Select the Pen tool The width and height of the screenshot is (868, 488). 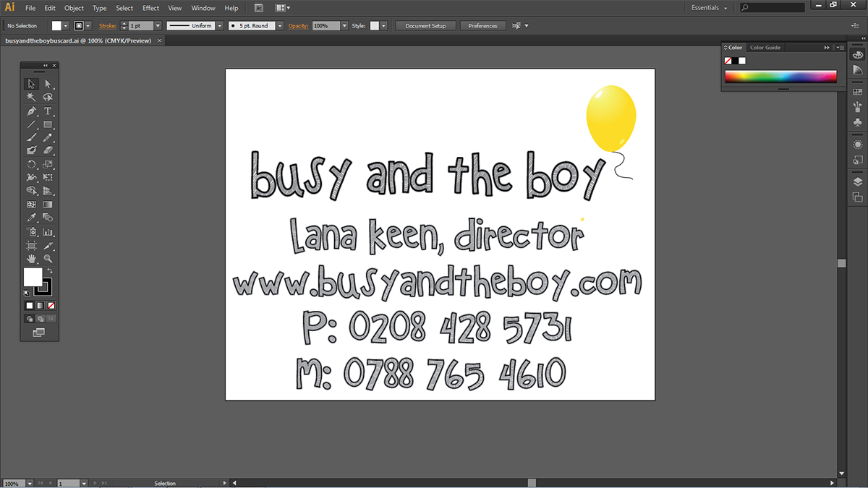coord(31,111)
